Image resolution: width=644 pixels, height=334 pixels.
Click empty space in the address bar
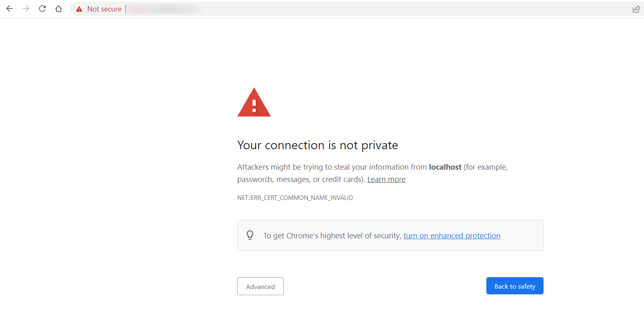coord(408,9)
